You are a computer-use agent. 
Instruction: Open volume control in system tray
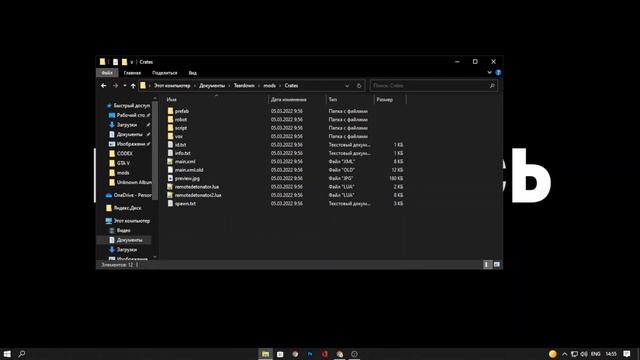[584, 354]
